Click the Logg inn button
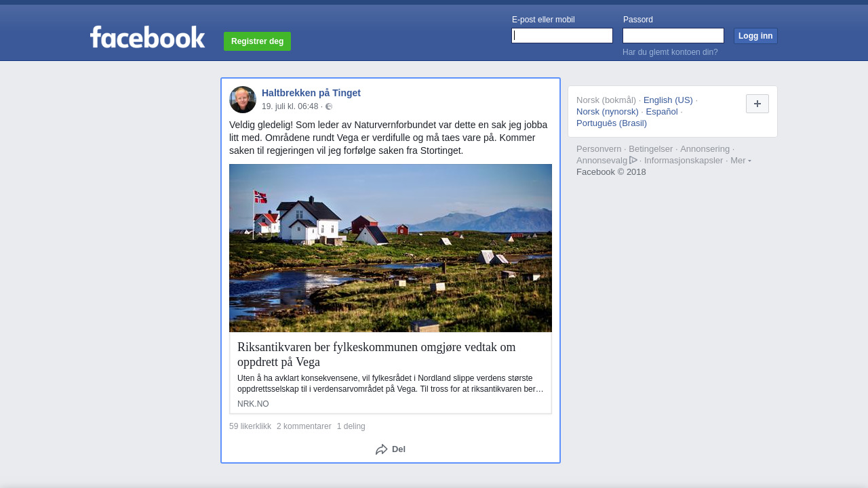This screenshot has height=488, width=868. point(755,36)
